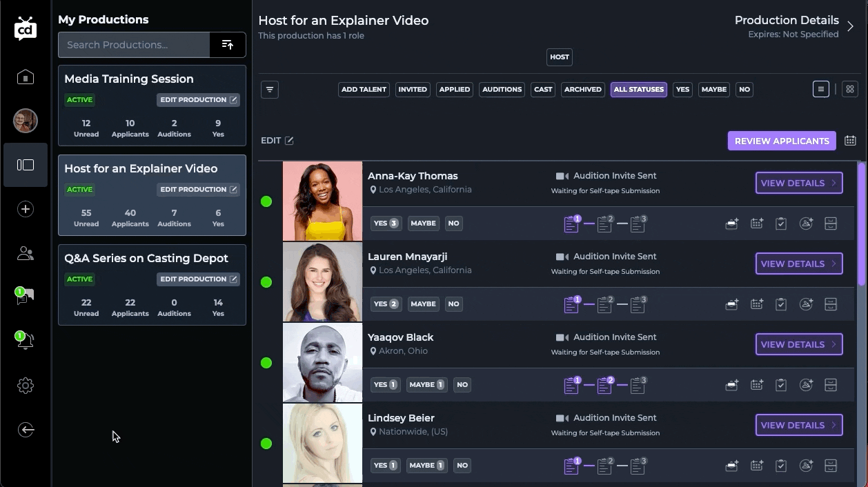Click the calendar-plus icon in Anna-Kay Thomas's row
The height and width of the screenshot is (487, 868).
point(757,223)
